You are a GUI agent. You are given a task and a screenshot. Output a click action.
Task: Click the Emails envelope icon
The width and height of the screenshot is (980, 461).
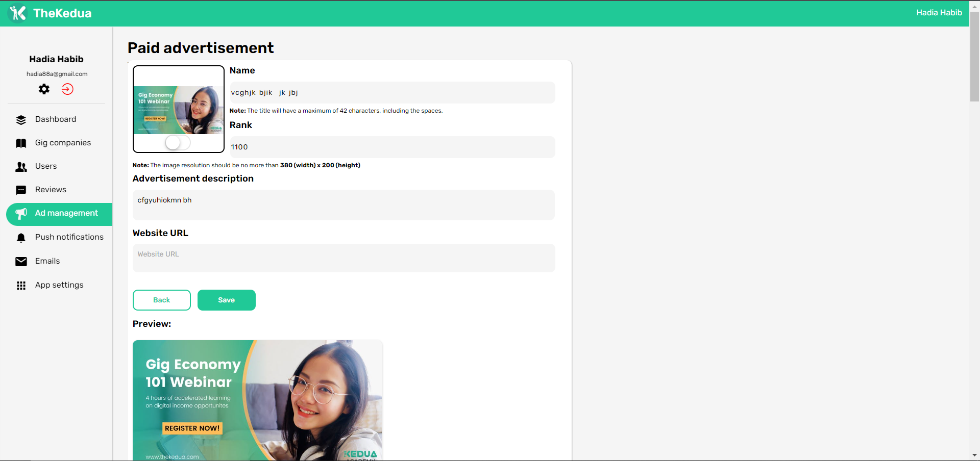pyautogui.click(x=21, y=262)
